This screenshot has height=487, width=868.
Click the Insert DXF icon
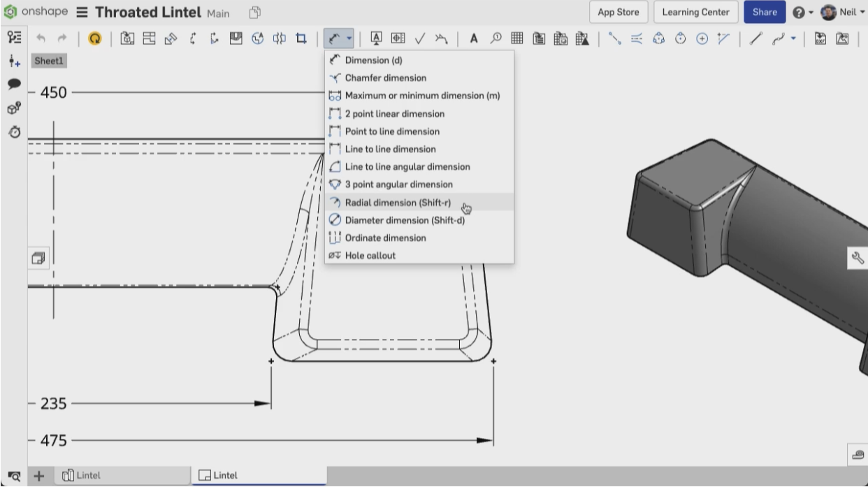(820, 38)
